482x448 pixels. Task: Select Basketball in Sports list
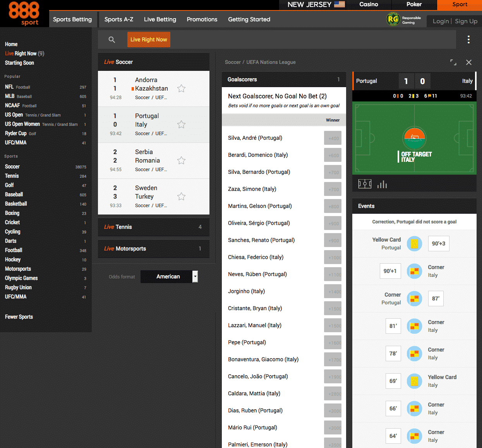click(46, 204)
